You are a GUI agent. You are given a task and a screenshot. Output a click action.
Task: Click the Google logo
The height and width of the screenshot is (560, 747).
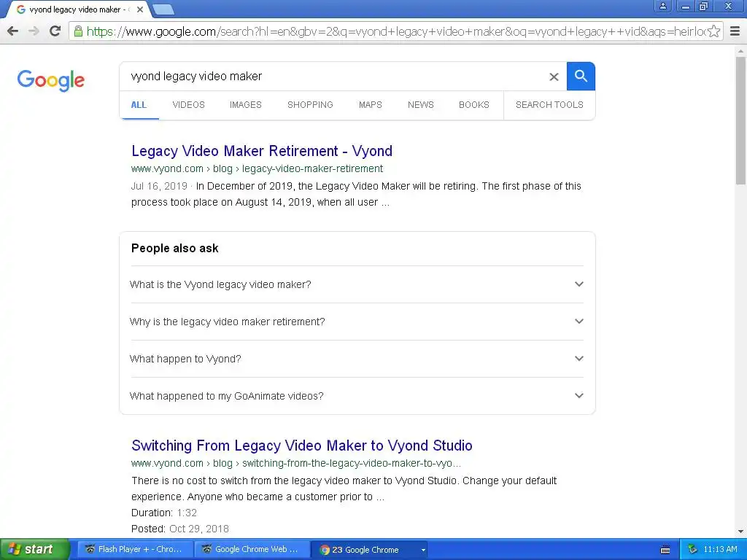click(51, 80)
